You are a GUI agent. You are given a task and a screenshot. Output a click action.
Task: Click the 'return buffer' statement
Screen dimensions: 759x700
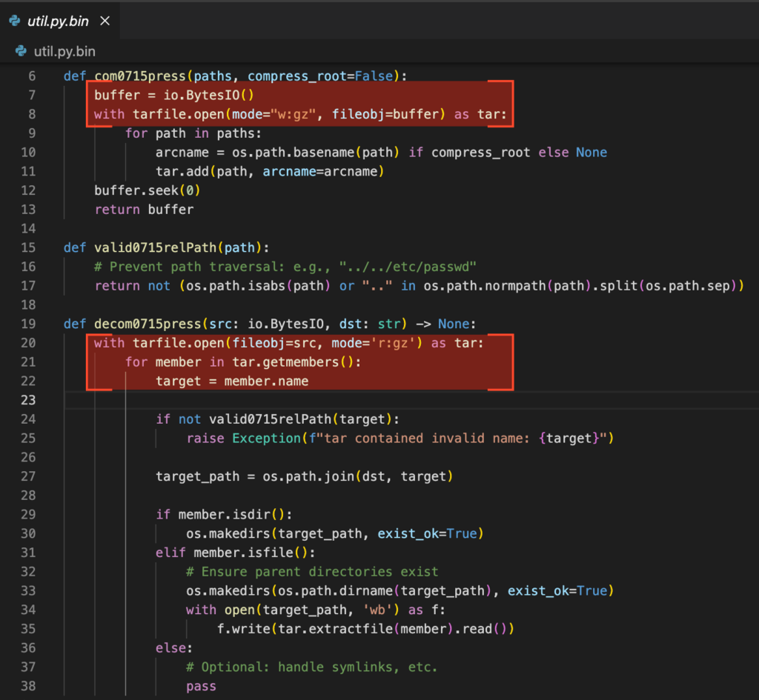coord(144,210)
